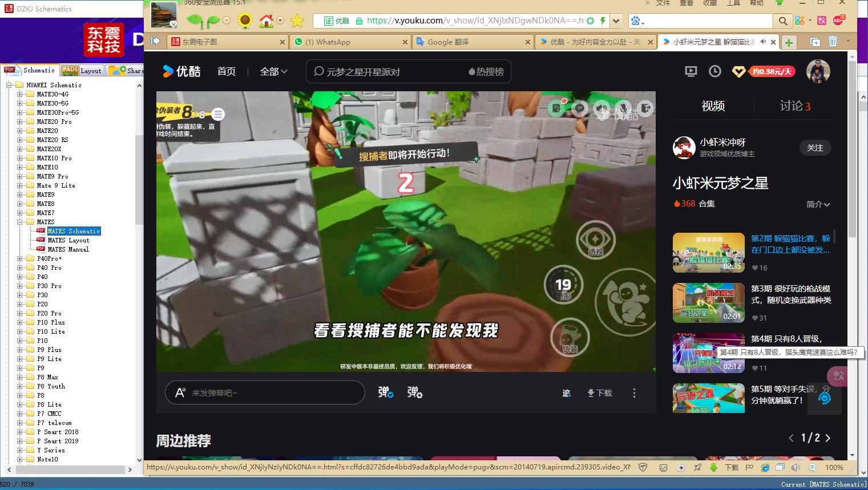Viewport: 868px width, 490px height.
Task: Click the yellow favorites star icon
Action: [297, 21]
